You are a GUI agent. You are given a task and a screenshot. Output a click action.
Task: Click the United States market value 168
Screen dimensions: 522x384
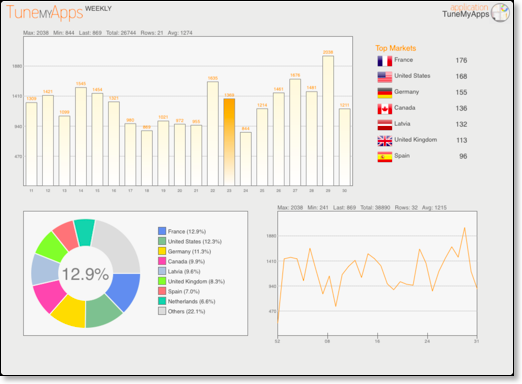click(x=461, y=76)
